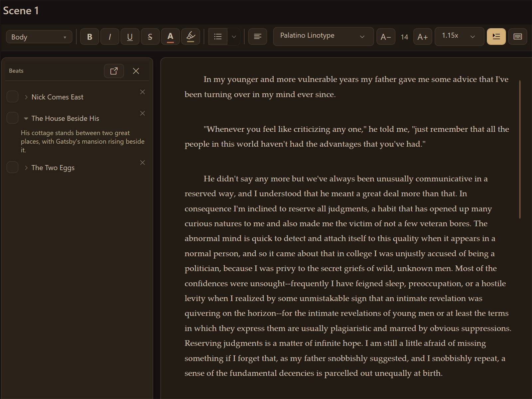Increase font size with A+ button
This screenshot has height=399, width=532.
coord(423,37)
